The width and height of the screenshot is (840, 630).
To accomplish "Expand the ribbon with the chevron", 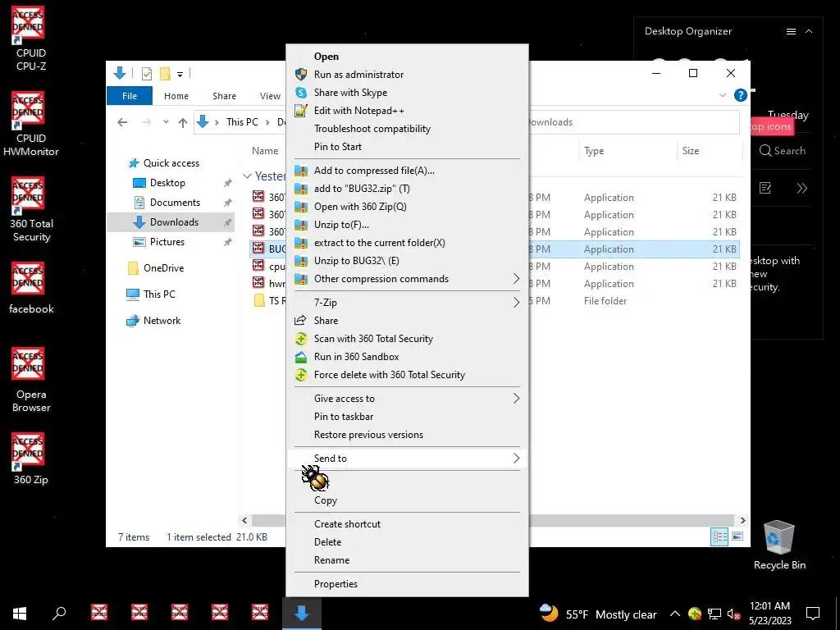I will 722,95.
